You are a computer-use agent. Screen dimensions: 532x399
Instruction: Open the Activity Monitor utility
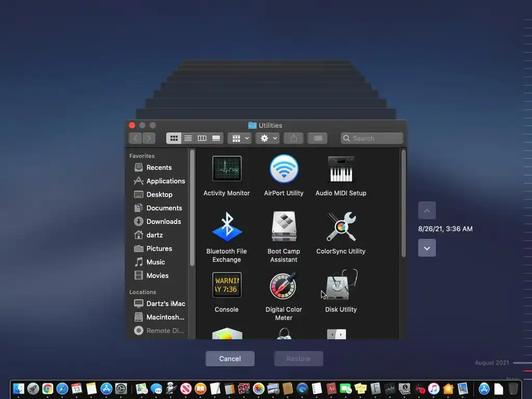click(x=227, y=169)
